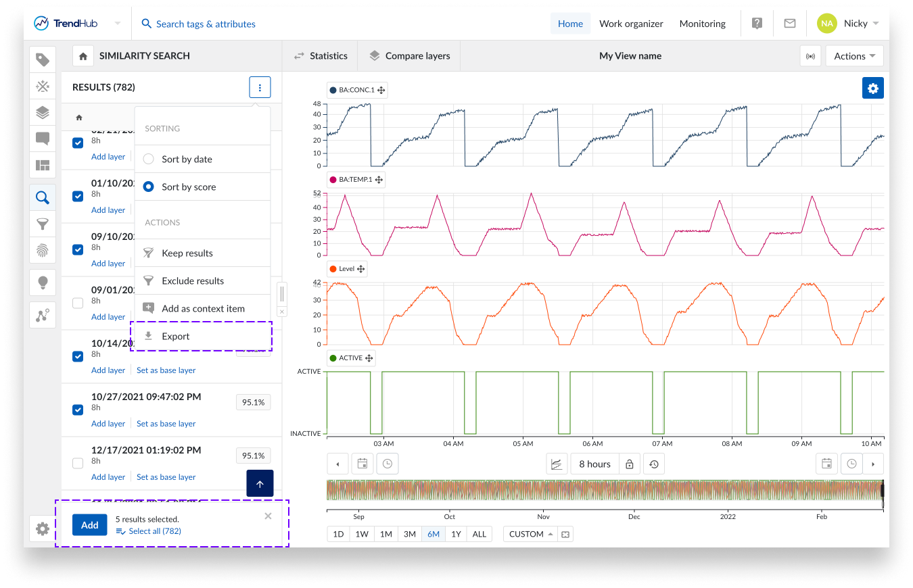Expand the Actions dropdown
Screen dimensions: 913x588
[x=854, y=56]
